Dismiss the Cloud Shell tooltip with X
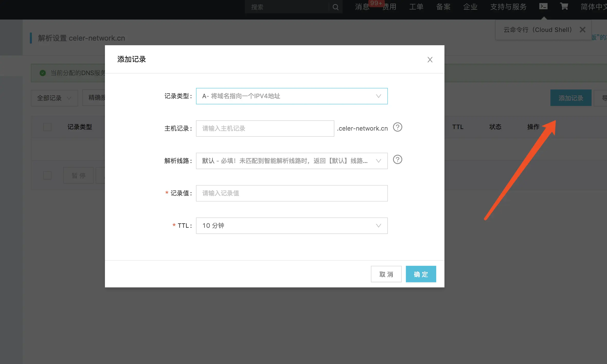Screen dimensions: 607x364 coord(583,30)
